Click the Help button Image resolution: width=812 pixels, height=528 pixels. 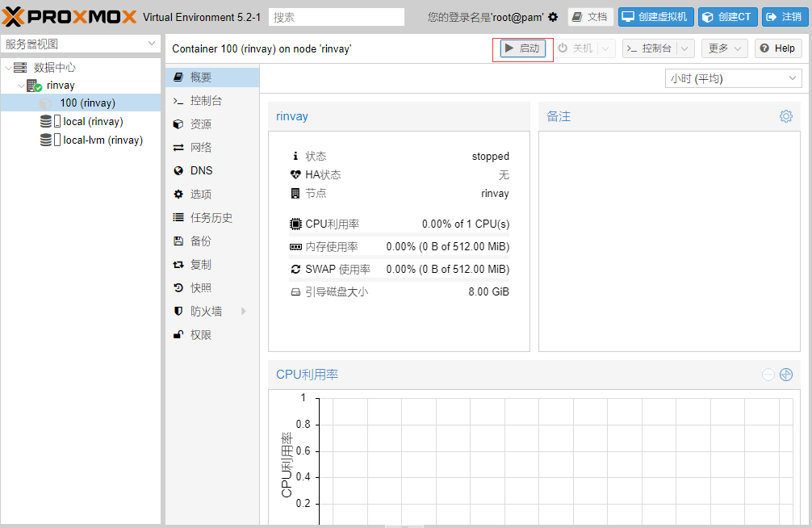(778, 48)
